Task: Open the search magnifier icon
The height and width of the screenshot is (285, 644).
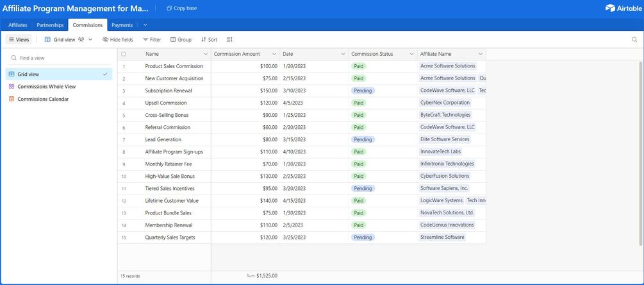Action: pos(634,40)
